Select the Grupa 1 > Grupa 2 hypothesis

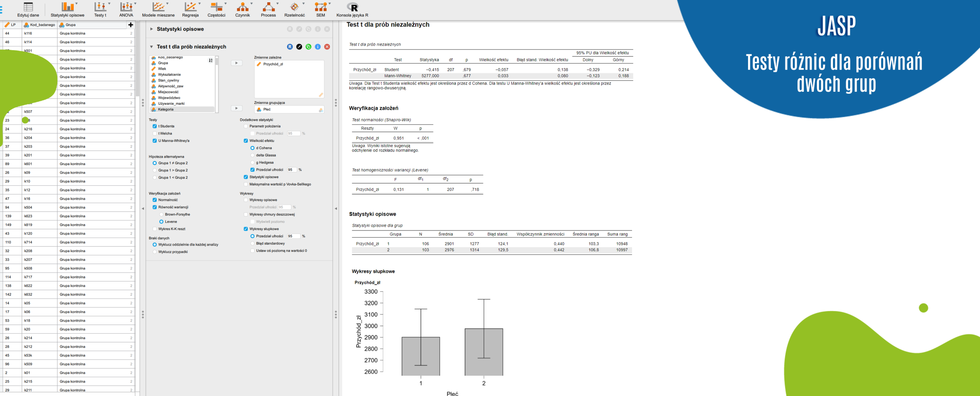[155, 170]
